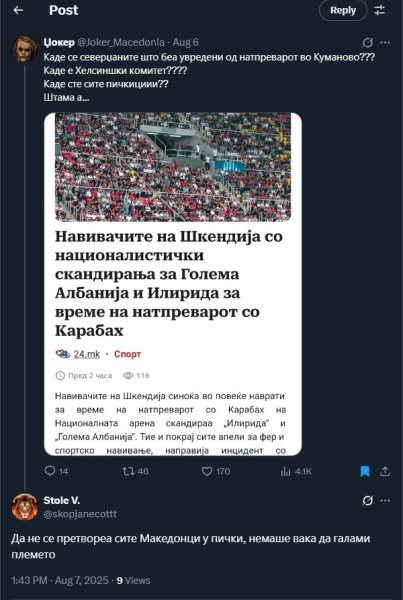Go back with the left arrow icon
Screen dimensions: 403x600
[18, 10]
